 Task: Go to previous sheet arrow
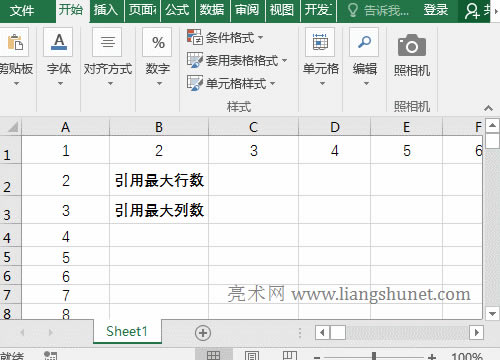22,332
